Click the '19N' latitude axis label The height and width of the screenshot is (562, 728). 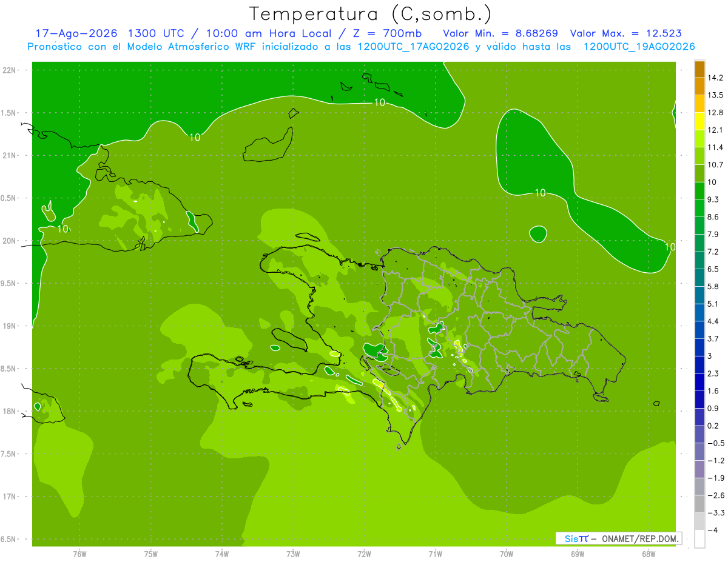(x=10, y=326)
